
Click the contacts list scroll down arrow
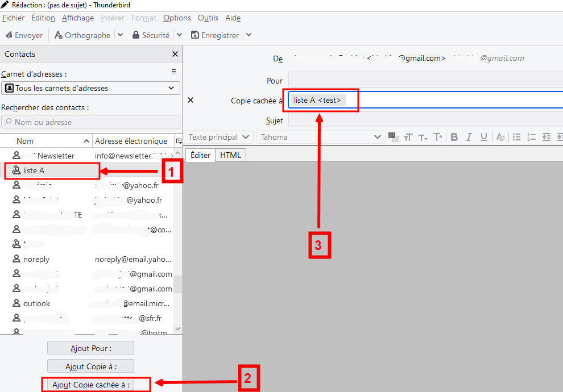178,328
